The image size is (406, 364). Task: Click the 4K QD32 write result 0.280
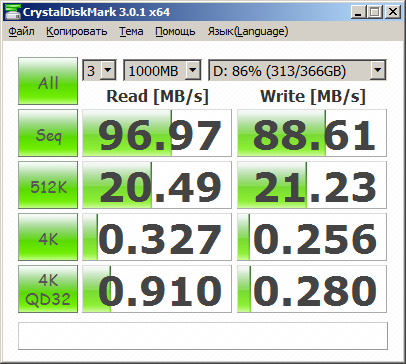click(312, 289)
